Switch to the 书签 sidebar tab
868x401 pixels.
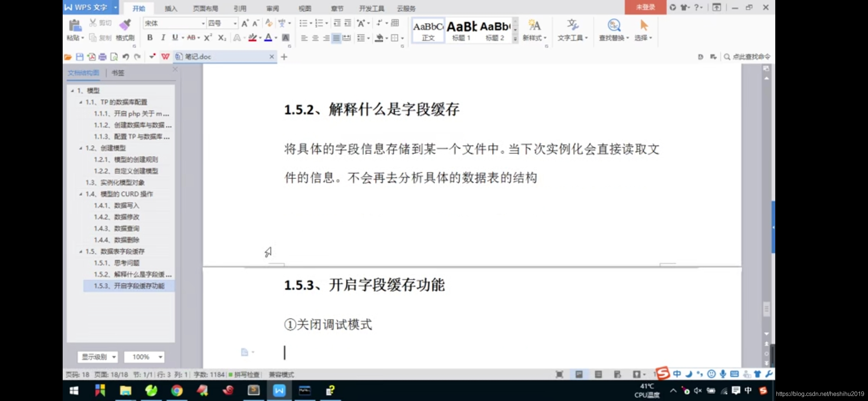point(118,73)
